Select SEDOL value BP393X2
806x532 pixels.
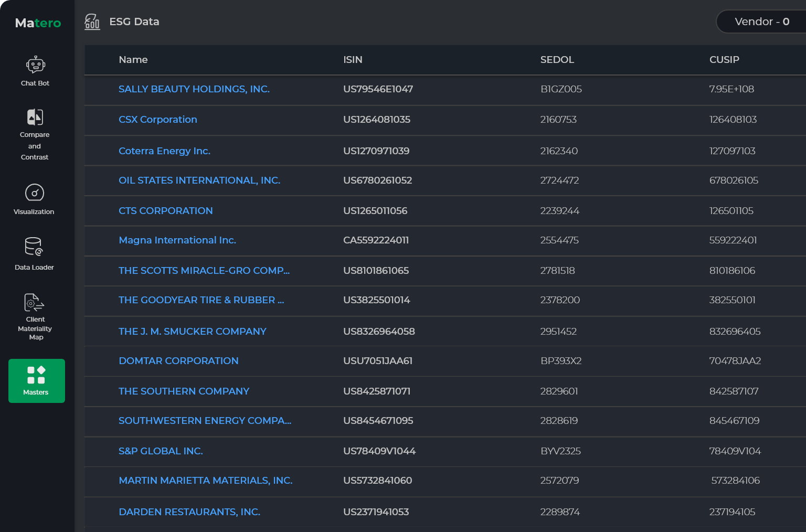561,361
